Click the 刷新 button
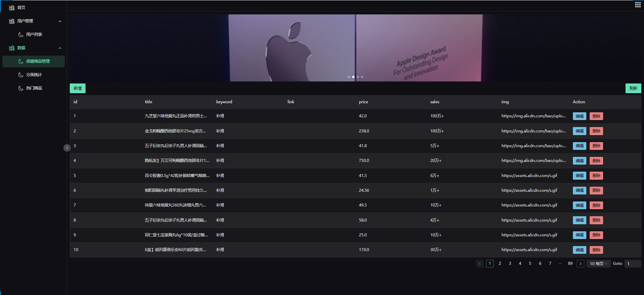The width and height of the screenshot is (644, 295). pyautogui.click(x=633, y=88)
